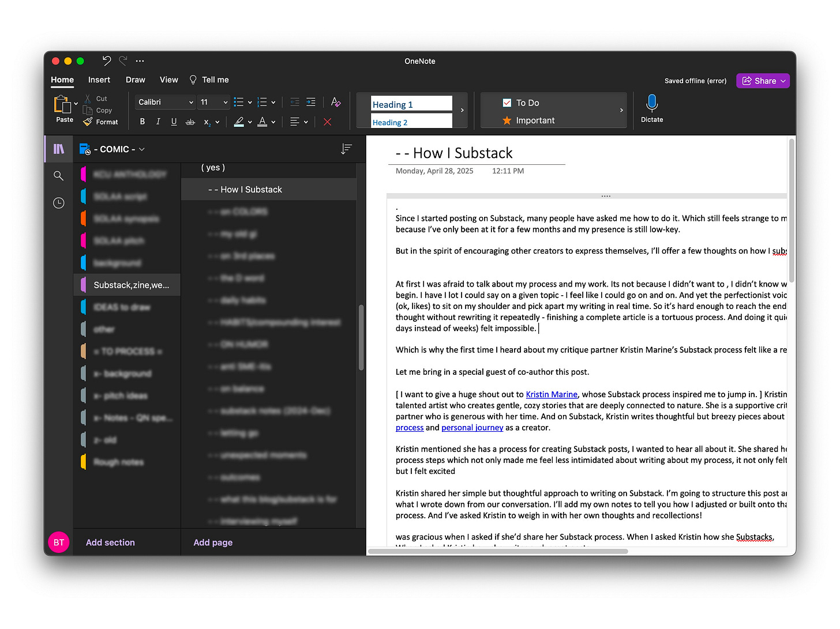Expand the tags gallery arrow
Image resolution: width=840 pixels, height=629 pixels.
point(621,110)
